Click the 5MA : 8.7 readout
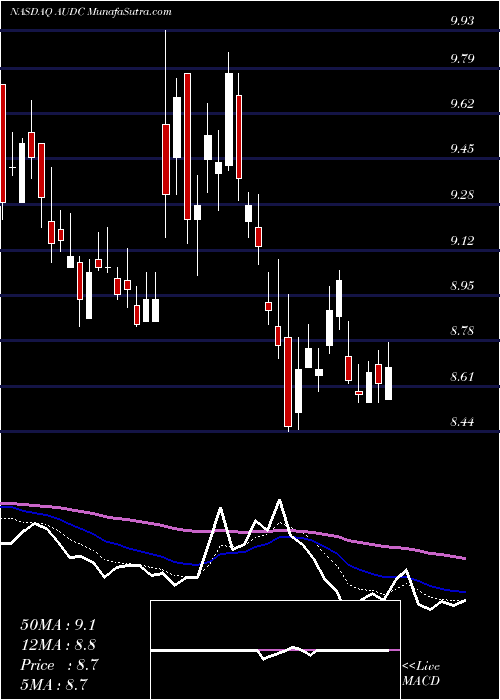The height and width of the screenshot is (700, 500). pyautogui.click(x=54, y=684)
